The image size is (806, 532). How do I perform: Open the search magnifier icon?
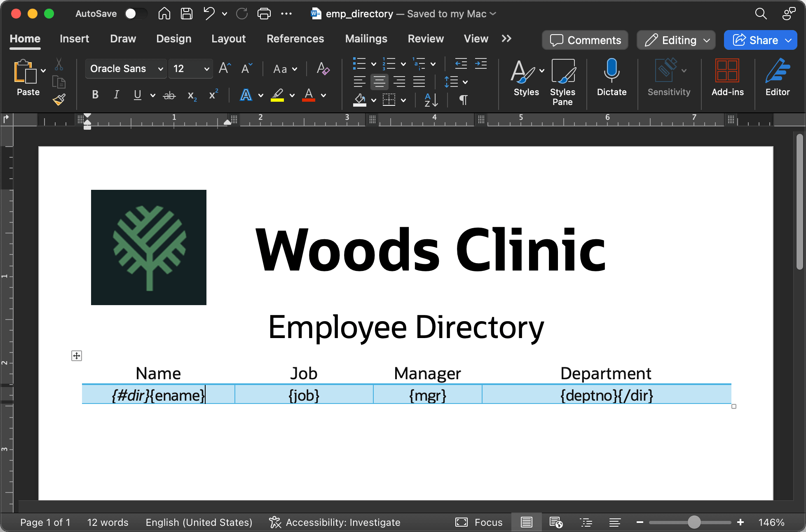click(761, 14)
